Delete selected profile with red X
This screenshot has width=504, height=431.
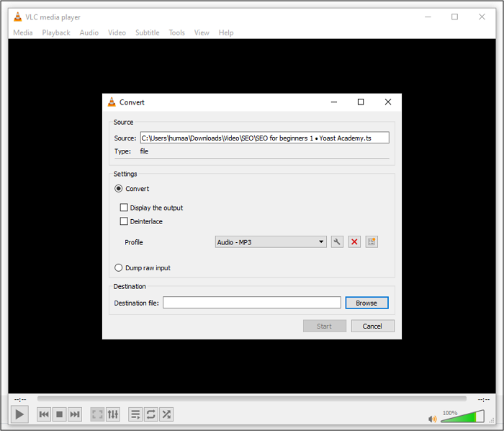(x=354, y=242)
